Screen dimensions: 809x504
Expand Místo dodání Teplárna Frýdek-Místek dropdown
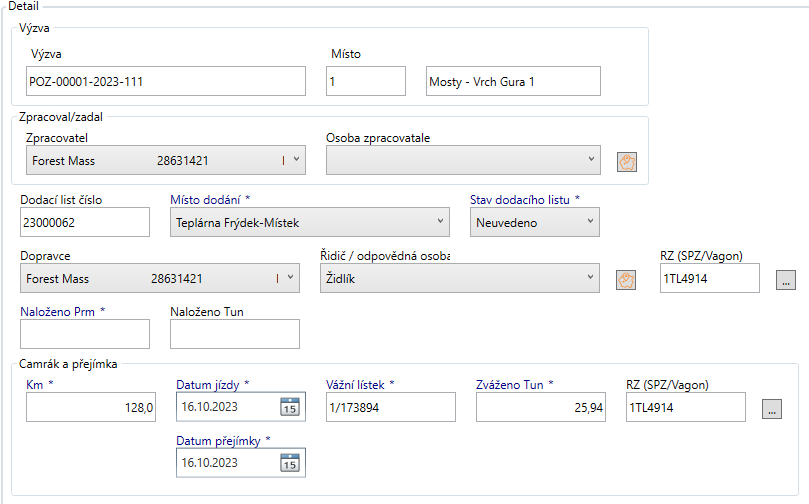pos(441,222)
